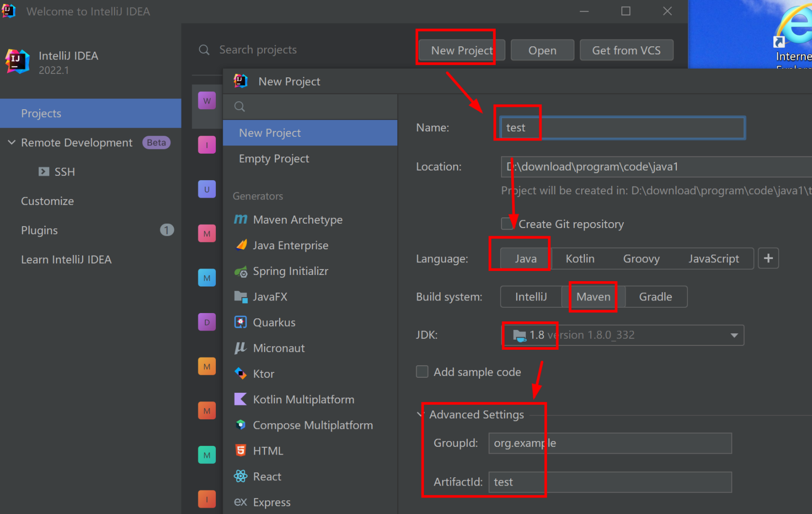Click the Open button

tap(542, 50)
